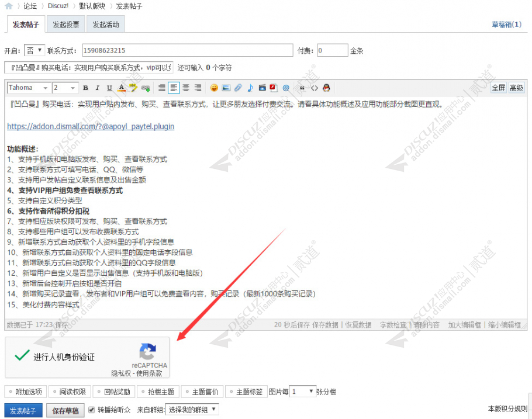Image resolution: width=532 pixels, height=419 pixels.
Task: Expand the 主题标签 section
Action: point(246,392)
